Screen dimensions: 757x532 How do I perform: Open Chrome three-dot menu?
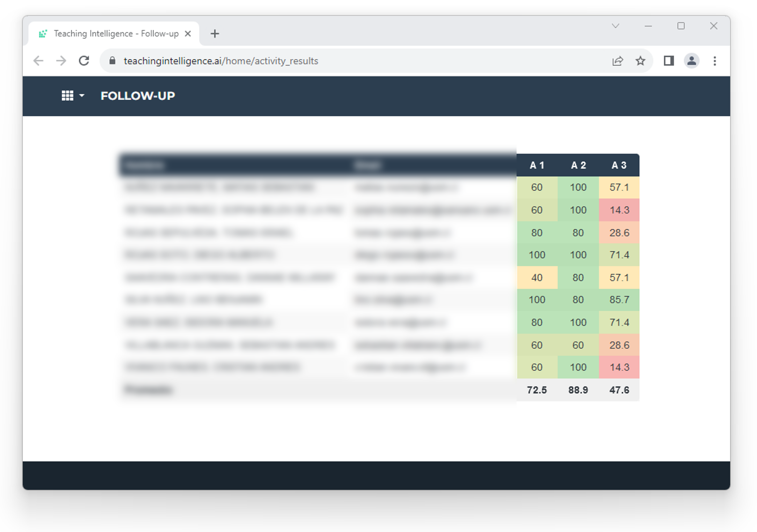click(715, 61)
